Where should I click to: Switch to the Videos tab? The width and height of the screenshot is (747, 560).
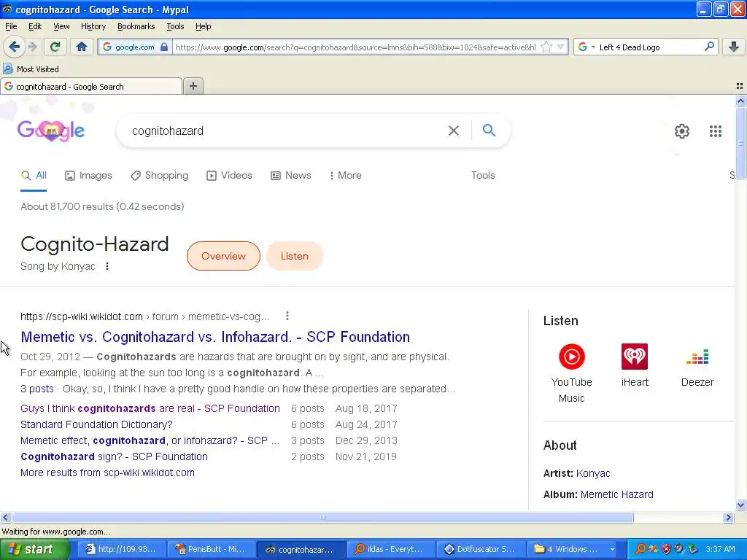tap(229, 175)
